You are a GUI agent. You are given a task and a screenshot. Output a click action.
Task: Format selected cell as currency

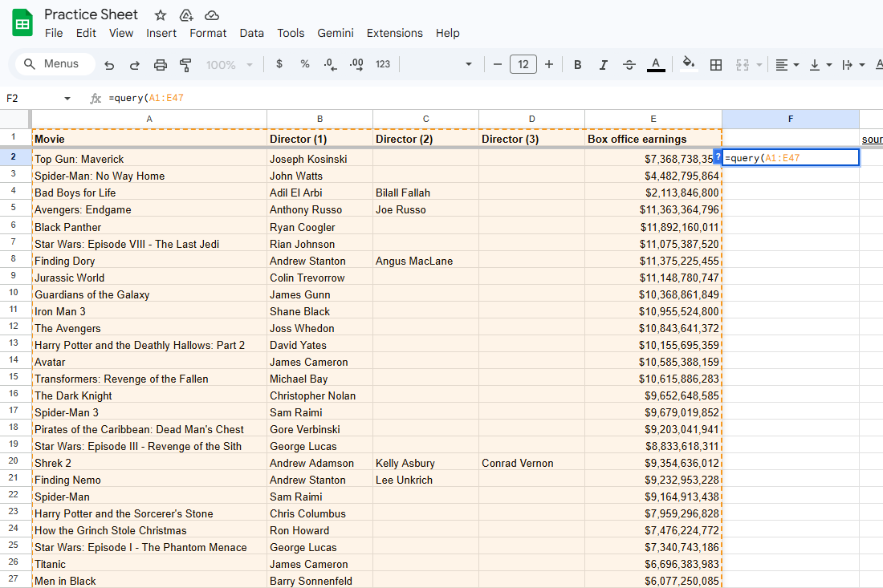pos(279,63)
